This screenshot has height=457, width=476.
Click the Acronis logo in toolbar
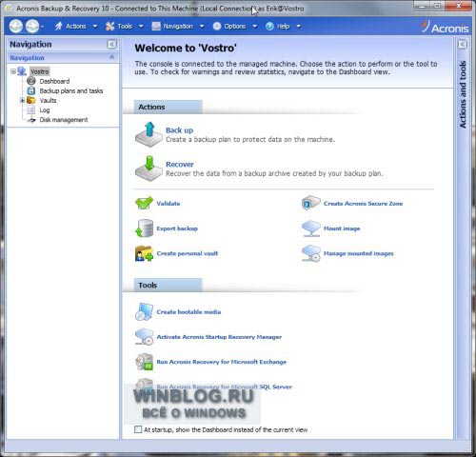[445, 28]
